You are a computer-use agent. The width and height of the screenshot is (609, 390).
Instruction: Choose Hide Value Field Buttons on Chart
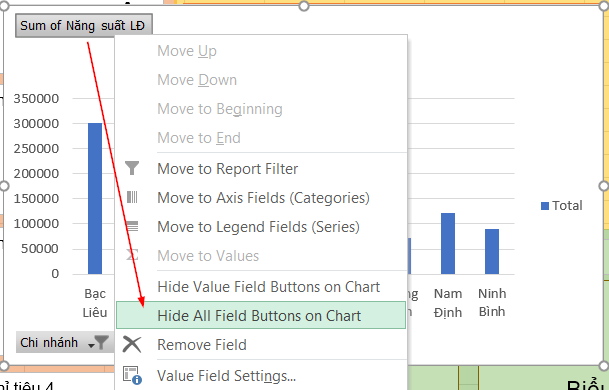tap(261, 287)
